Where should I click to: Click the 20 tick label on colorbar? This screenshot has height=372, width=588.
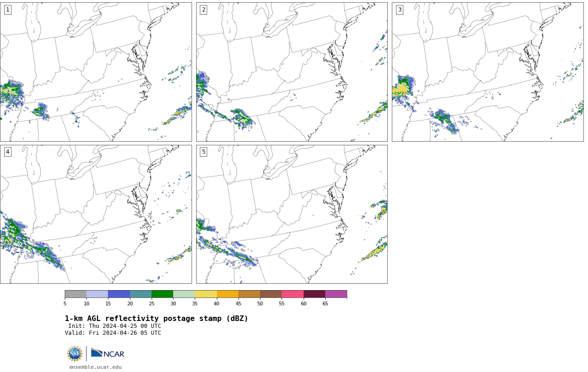pyautogui.click(x=130, y=303)
